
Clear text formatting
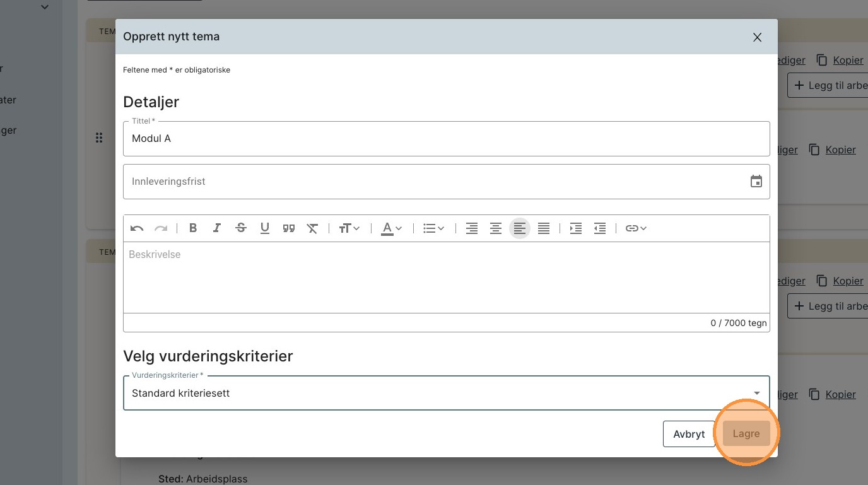pyautogui.click(x=312, y=228)
